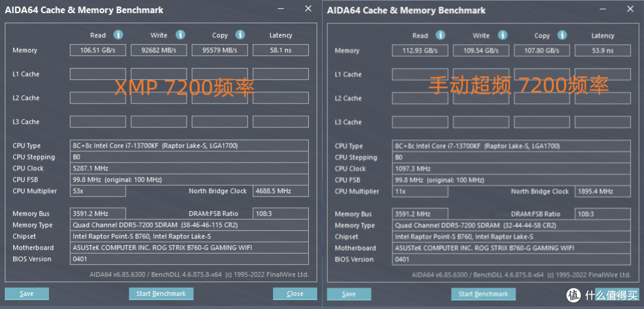Screen dimensions: 644x309
Task: Click Start Benchmark in right window
Action: click(484, 294)
